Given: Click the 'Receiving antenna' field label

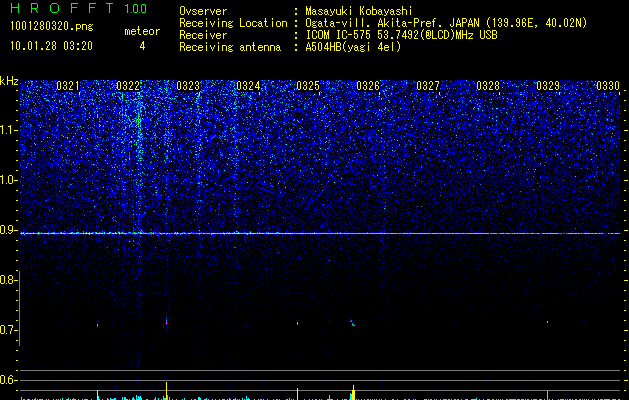Looking at the screenshot, I should [x=230, y=47].
